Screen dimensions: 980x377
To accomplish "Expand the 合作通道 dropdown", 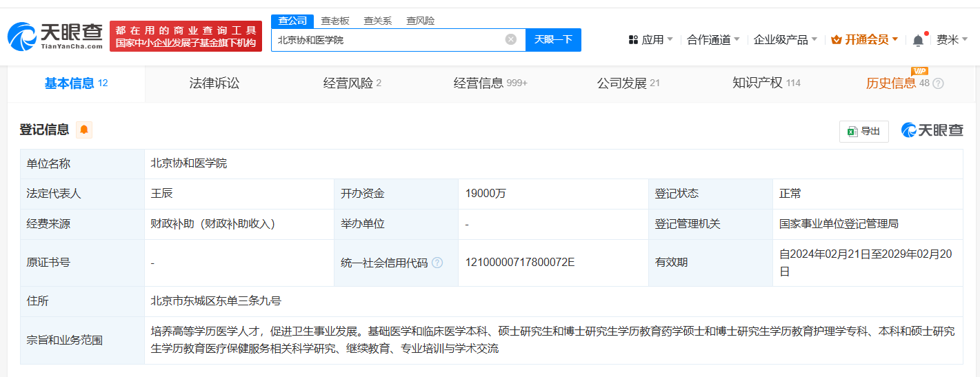I will (713, 40).
